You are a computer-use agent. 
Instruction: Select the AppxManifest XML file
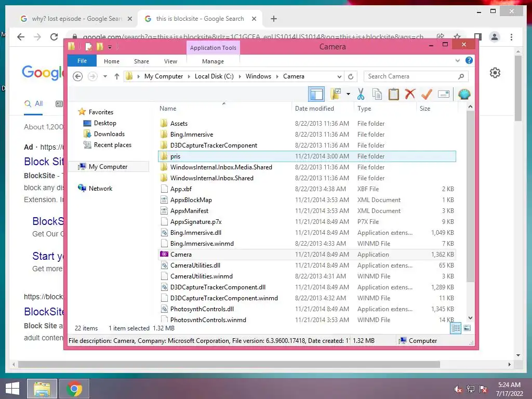[x=307, y=211]
